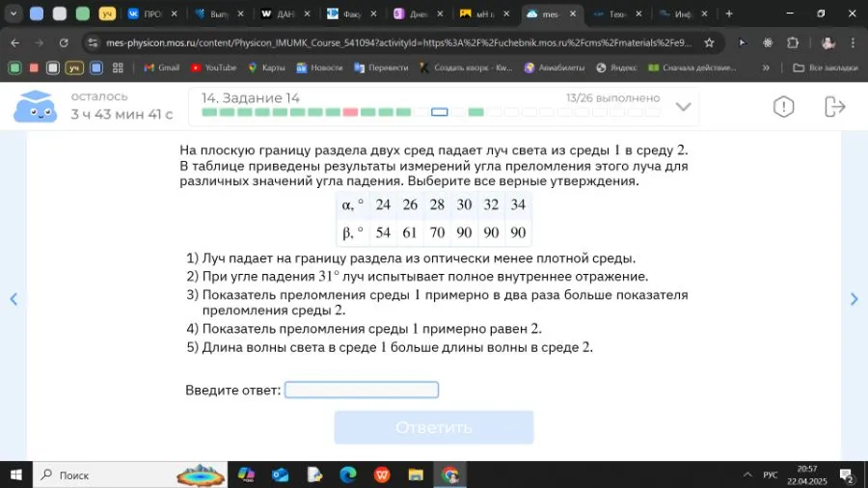
Task: Open the taskbar clock and date
Action: [x=807, y=474]
